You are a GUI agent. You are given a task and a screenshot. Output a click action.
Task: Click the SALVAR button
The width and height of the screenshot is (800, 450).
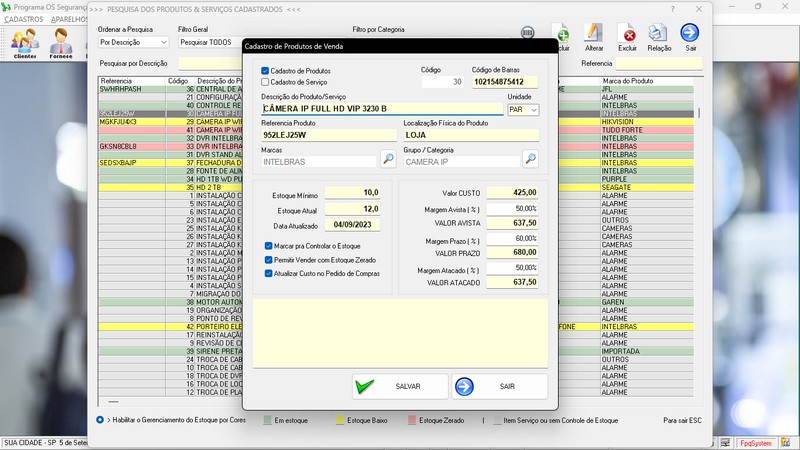click(x=400, y=386)
